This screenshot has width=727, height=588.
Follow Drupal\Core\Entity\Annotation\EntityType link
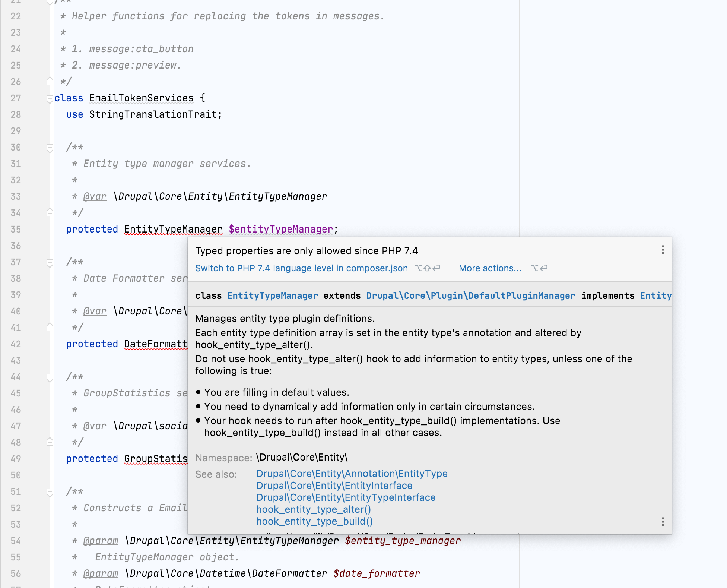click(x=352, y=473)
